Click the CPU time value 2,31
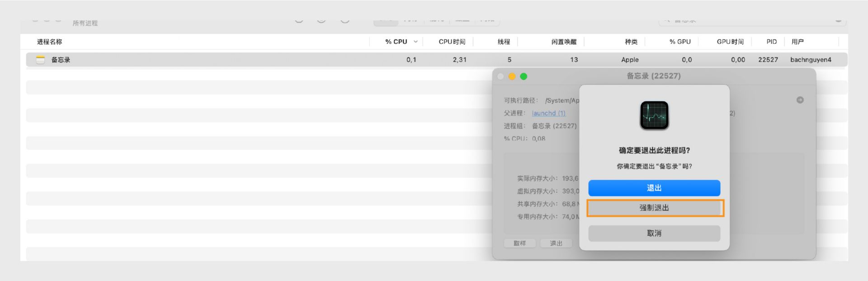This screenshot has width=868, height=281. pyautogui.click(x=460, y=60)
